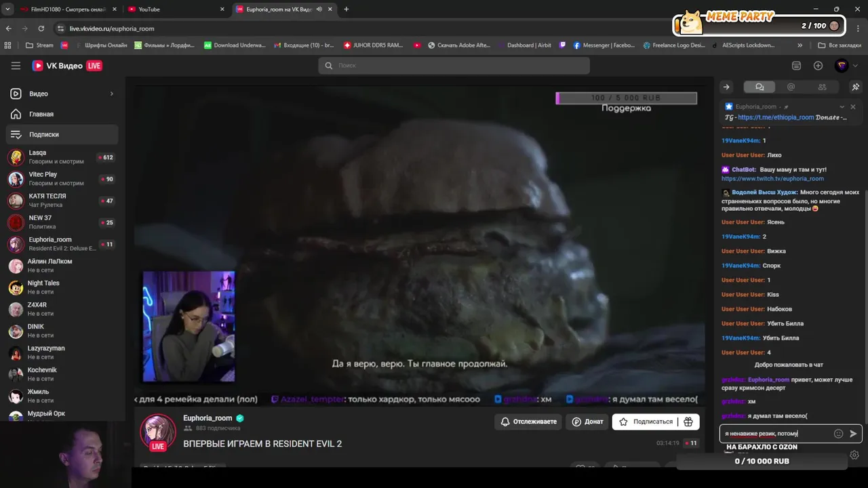The width and height of the screenshot is (868, 488).
Task: Open the Шрифты Онлайн bookmark
Action: pyautogui.click(x=100, y=45)
